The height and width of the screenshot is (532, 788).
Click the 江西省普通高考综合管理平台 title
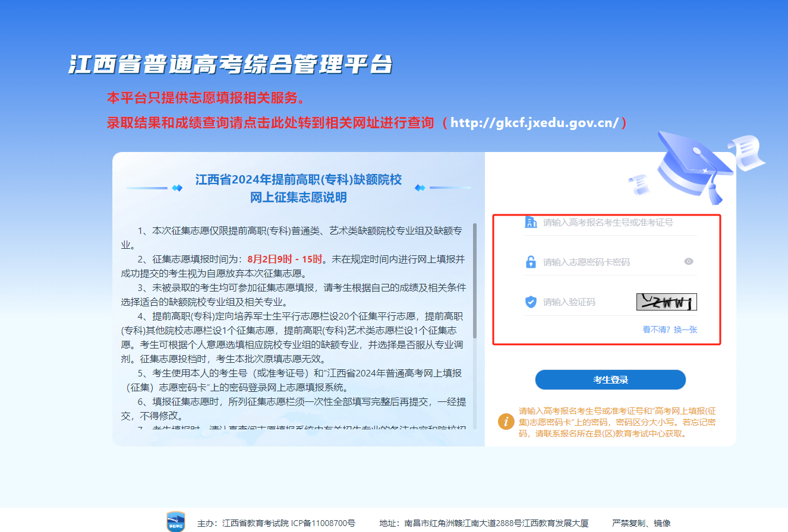pos(231,65)
